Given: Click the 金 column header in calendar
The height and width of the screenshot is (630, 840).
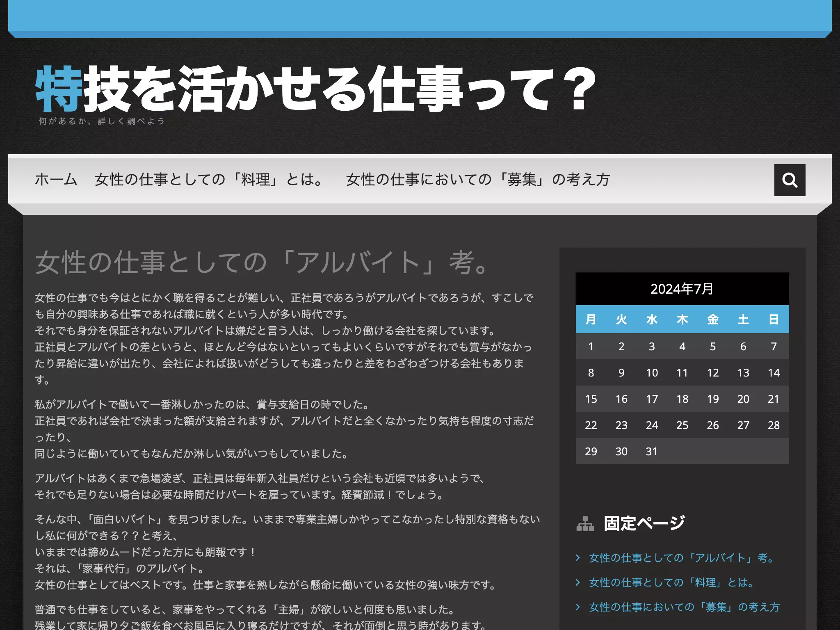Looking at the screenshot, I should [x=713, y=319].
